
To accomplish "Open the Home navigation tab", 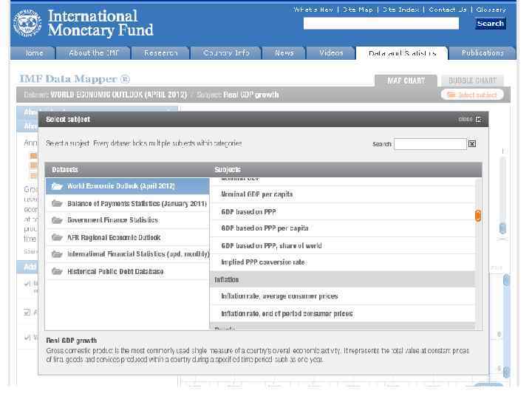I will [x=33, y=53].
